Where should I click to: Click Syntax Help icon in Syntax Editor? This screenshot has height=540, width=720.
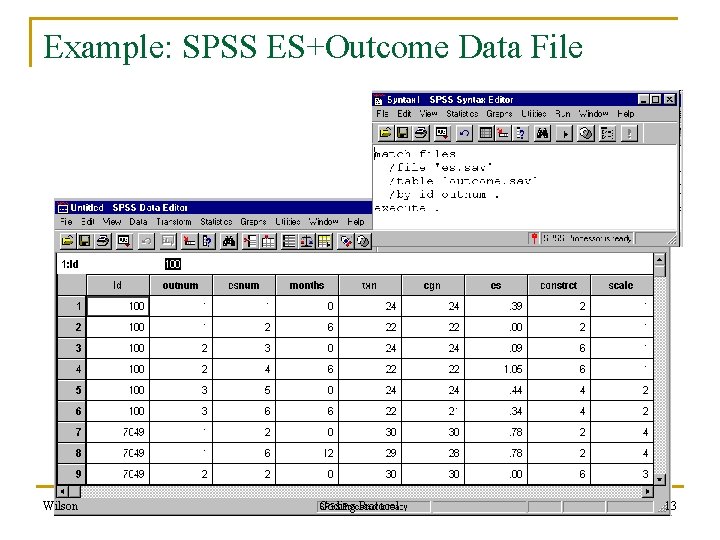point(607,133)
